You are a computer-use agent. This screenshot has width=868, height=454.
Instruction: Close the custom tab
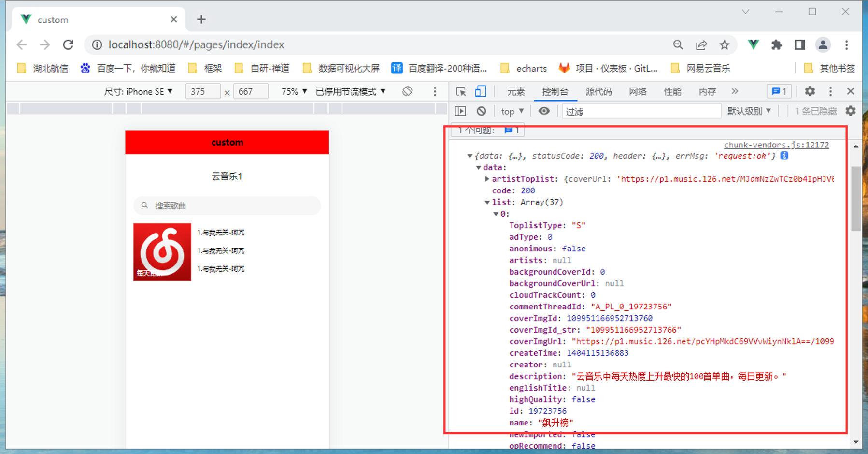pos(174,19)
